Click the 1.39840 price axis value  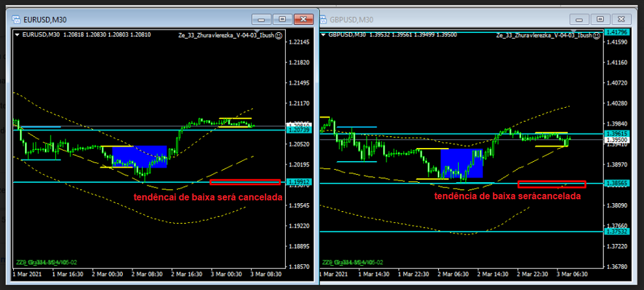(618, 124)
